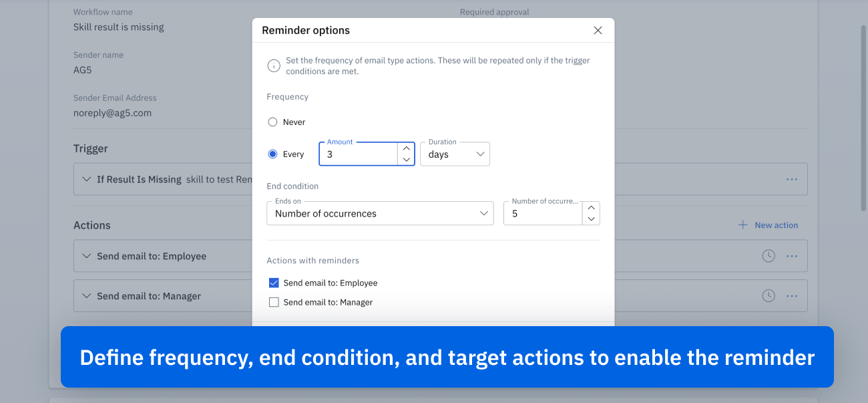Click the Amount input field
Screen dimensions: 868x403
click(359, 154)
